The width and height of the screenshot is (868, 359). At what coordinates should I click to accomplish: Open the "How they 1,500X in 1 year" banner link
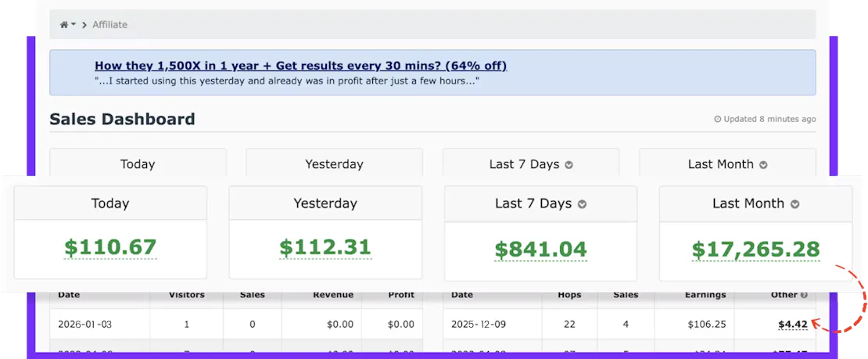tap(301, 66)
